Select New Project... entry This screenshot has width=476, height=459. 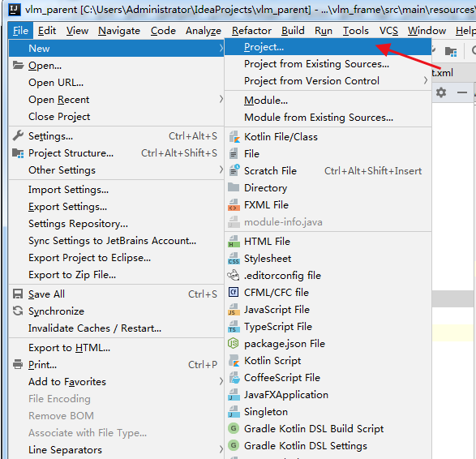pyautogui.click(x=328, y=47)
